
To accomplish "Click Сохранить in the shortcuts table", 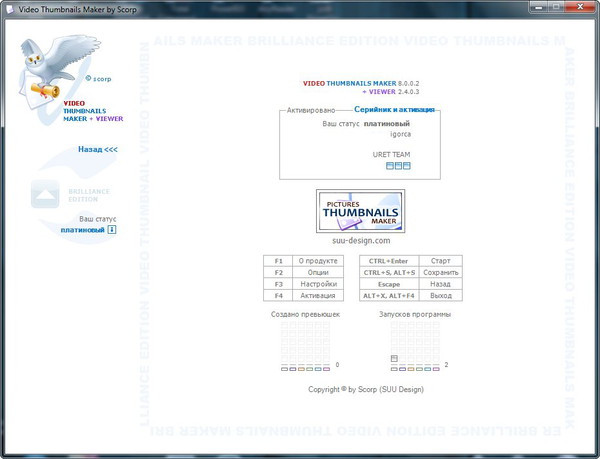I will click(440, 272).
